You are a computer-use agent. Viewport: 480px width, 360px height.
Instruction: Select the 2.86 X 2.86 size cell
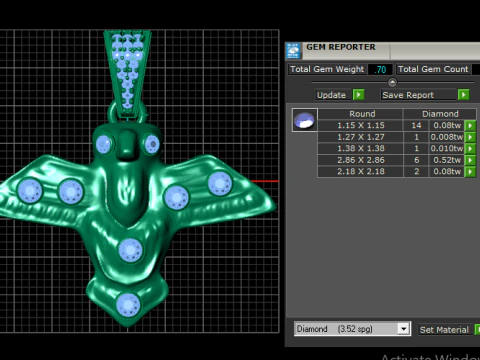pos(361,160)
